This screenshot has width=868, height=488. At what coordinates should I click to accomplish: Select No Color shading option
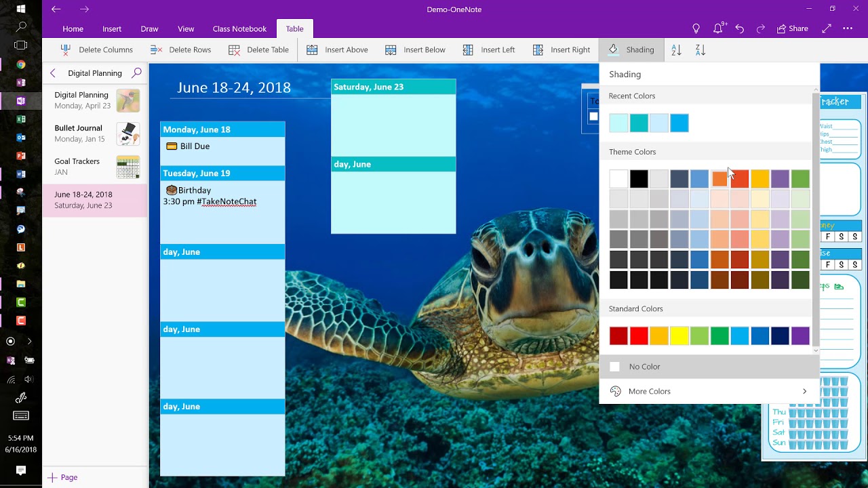pos(709,367)
